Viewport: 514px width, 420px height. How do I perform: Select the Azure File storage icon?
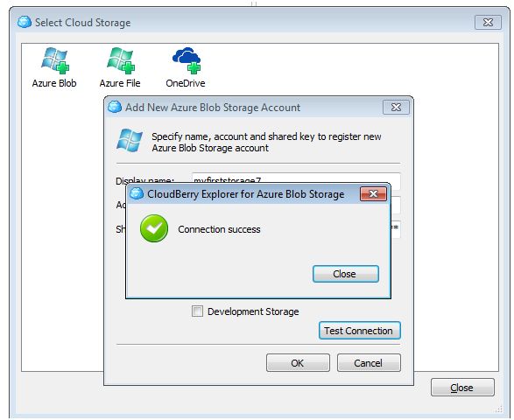coord(120,61)
